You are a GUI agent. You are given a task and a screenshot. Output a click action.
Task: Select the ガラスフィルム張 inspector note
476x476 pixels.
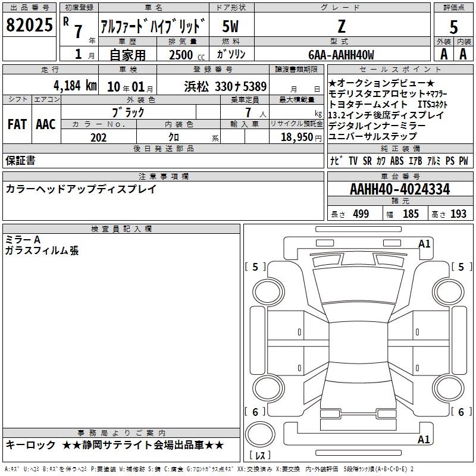[42, 251]
